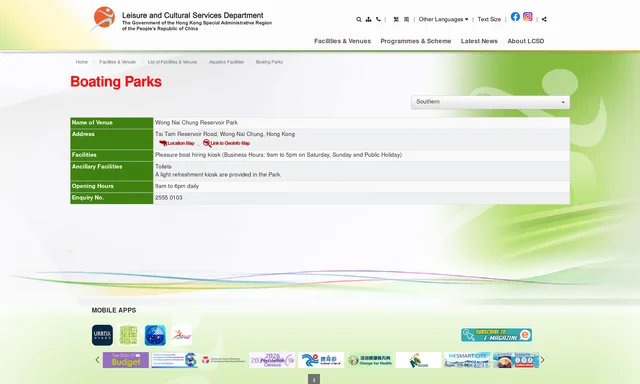Click the 9am to 6pm daily text
The image size is (640, 384).
177,186
